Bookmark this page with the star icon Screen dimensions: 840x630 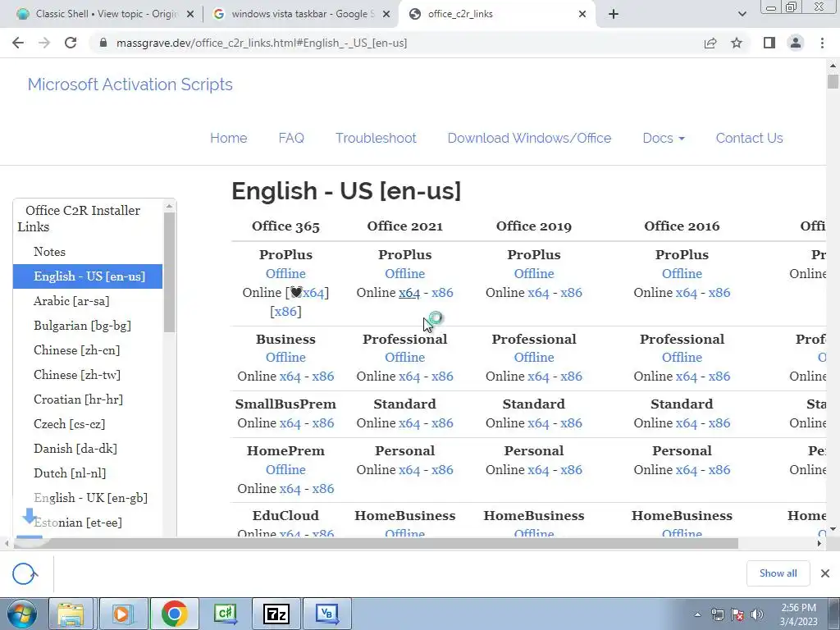tap(737, 43)
